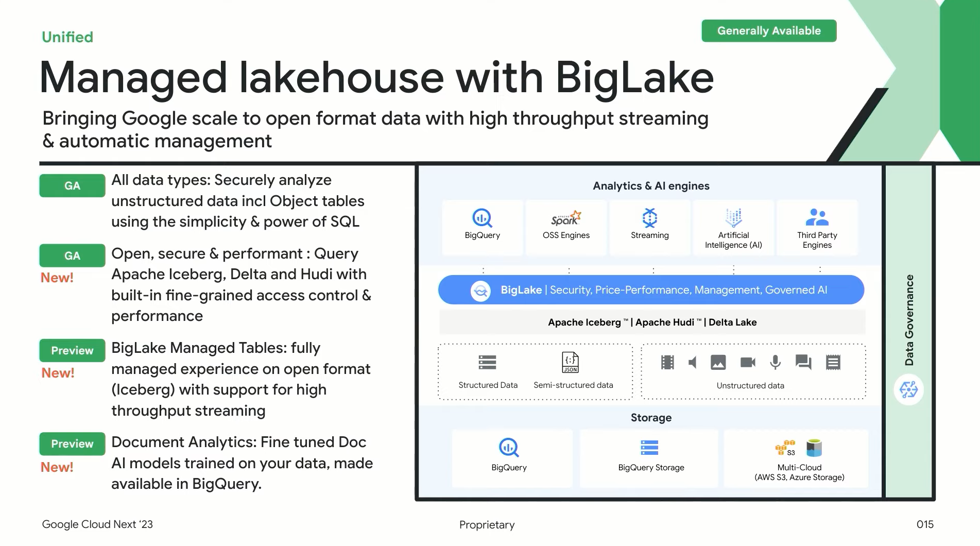Image resolution: width=980 pixels, height=546 pixels.
Task: Click the Generally Available button at top right
Action: click(768, 30)
